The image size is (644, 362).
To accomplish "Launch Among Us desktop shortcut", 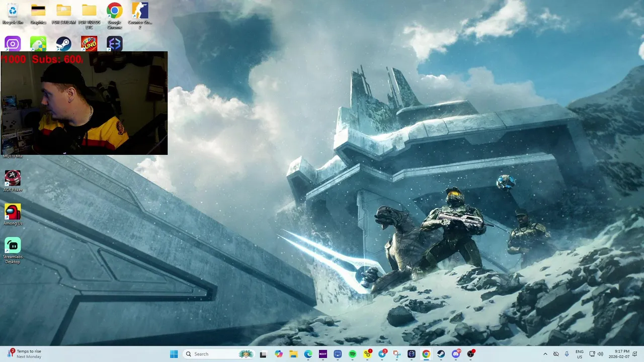I will [13, 215].
